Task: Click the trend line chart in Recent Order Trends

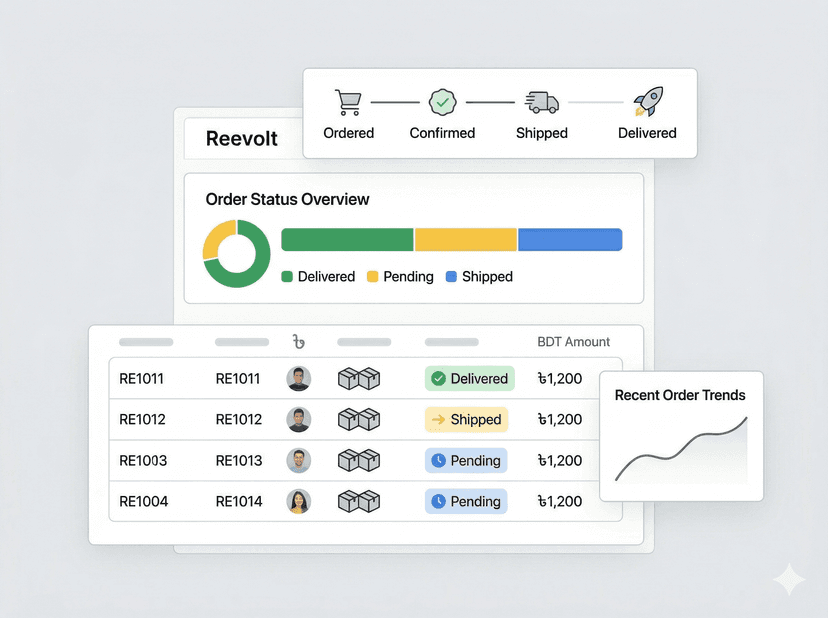Action: click(x=681, y=449)
